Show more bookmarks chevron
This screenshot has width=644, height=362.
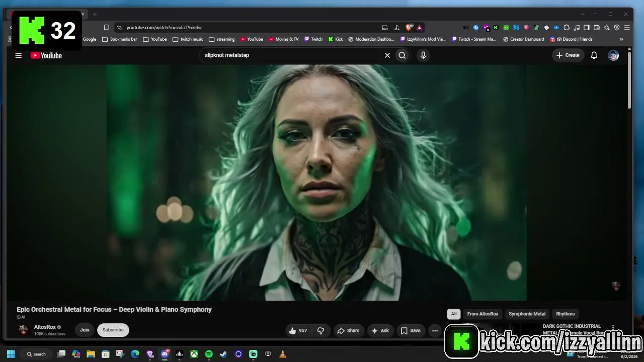tap(621, 39)
